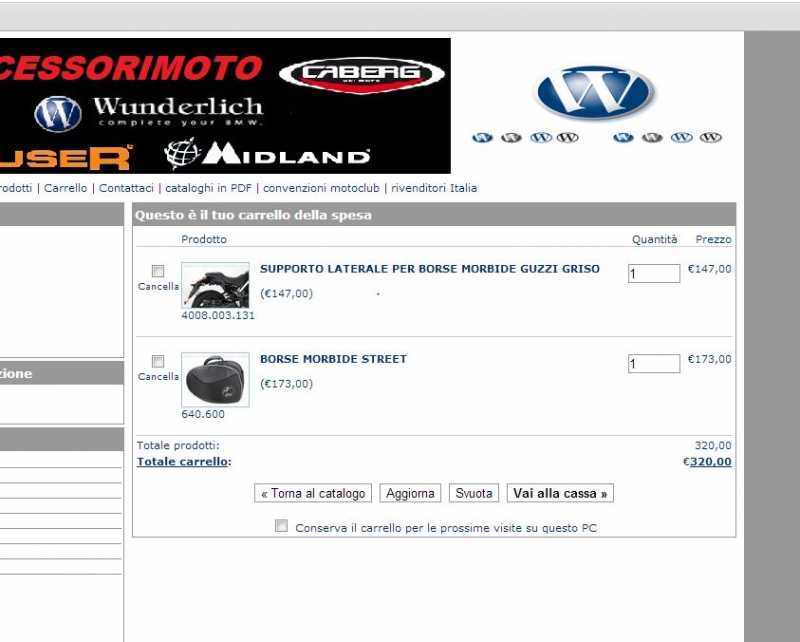Tick the Cancella checkbox for Supporto Laterale
Image resolution: width=800 pixels, height=642 pixels.
[158, 271]
